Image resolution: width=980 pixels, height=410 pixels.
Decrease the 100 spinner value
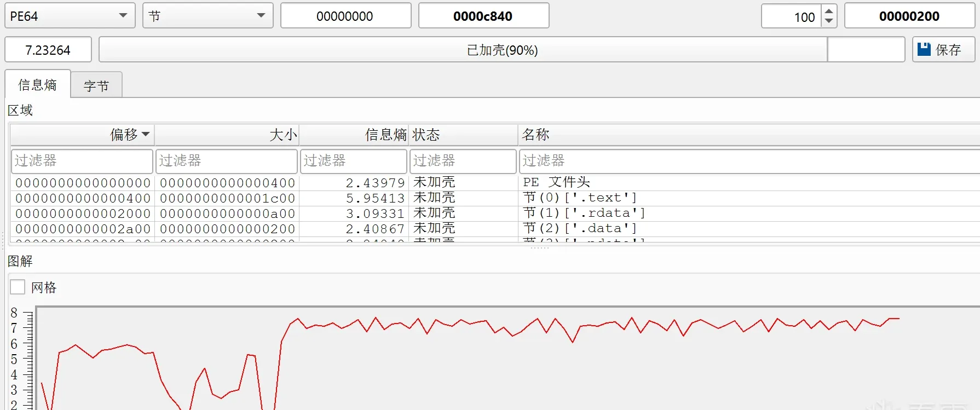tap(829, 21)
